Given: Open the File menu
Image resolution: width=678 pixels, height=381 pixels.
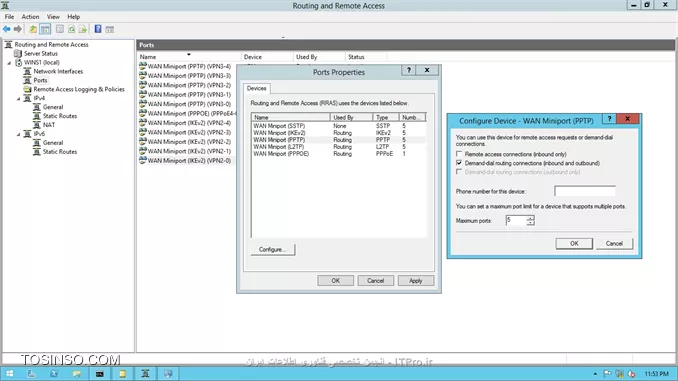Looking at the screenshot, I should coord(9,16).
